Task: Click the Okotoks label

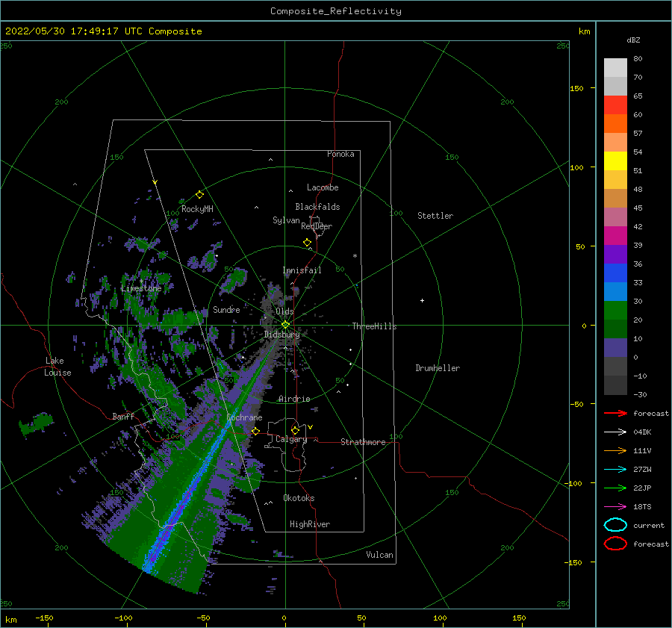Action: pyautogui.click(x=299, y=498)
